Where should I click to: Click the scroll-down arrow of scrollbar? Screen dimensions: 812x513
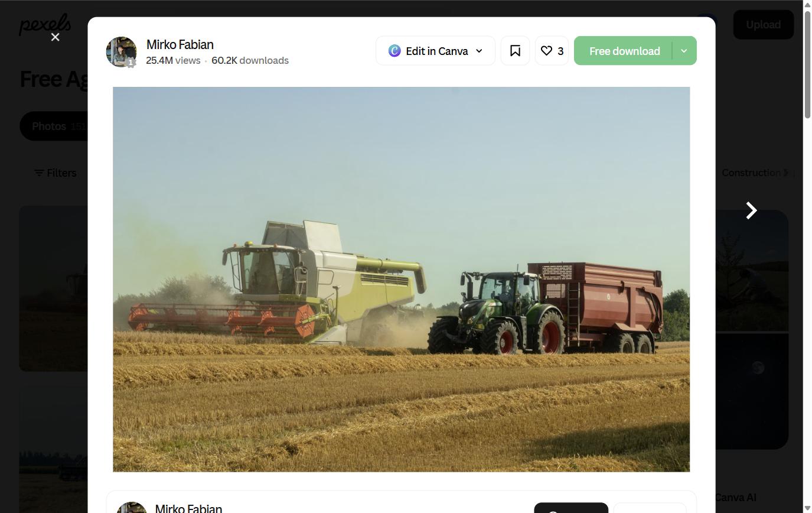click(807, 508)
